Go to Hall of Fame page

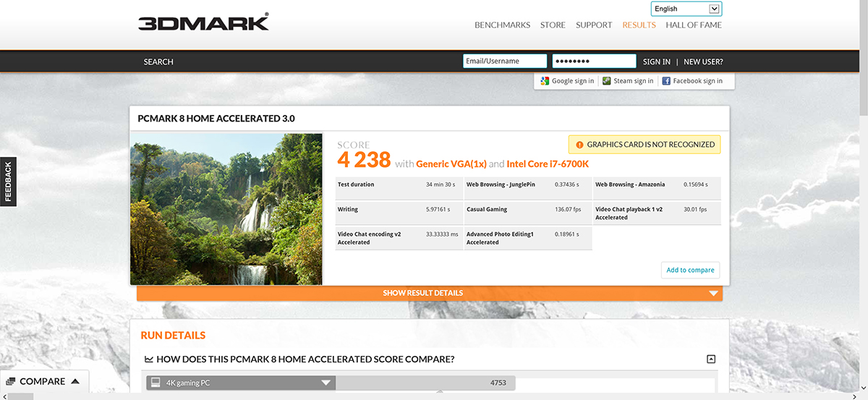[x=693, y=25]
